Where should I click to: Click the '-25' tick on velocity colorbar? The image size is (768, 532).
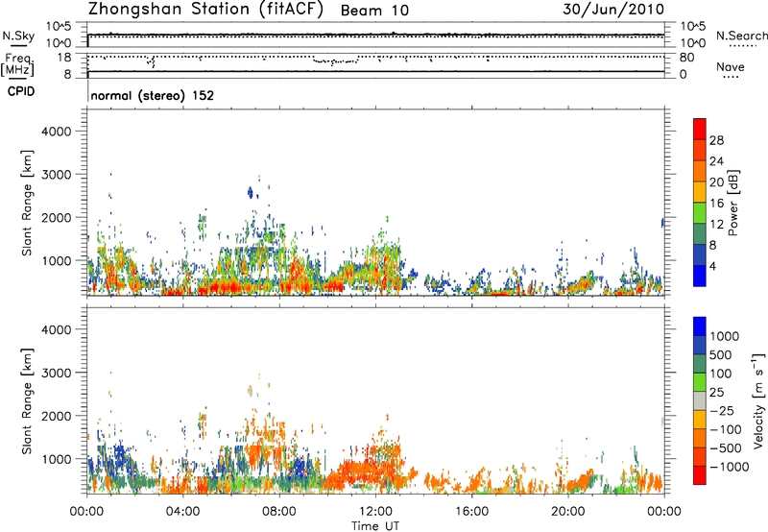(722, 411)
